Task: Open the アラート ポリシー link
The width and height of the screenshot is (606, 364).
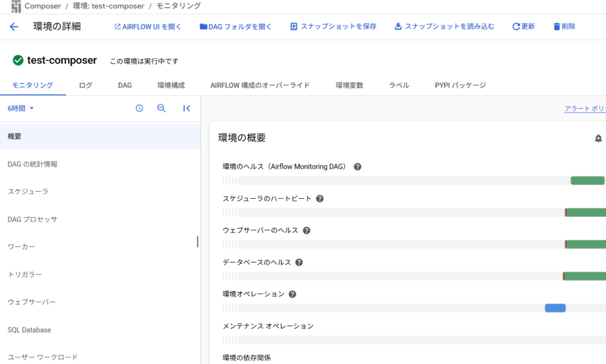Action: click(x=585, y=109)
